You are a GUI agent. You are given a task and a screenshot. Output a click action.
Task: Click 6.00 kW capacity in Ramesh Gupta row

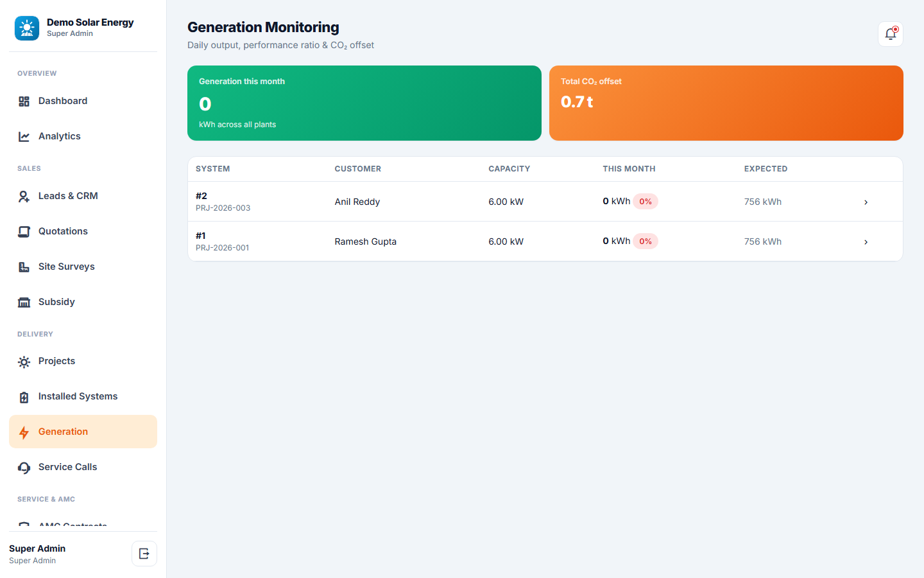point(506,241)
